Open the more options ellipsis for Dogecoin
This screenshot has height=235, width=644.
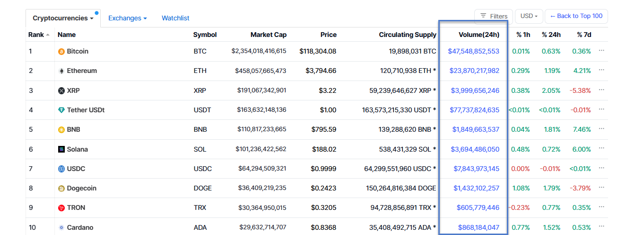601,187
